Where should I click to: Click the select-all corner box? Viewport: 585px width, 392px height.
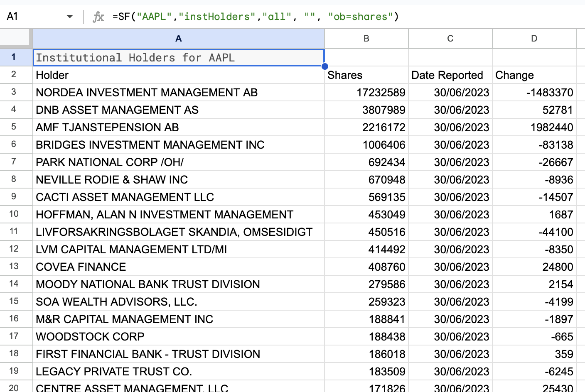click(16, 38)
